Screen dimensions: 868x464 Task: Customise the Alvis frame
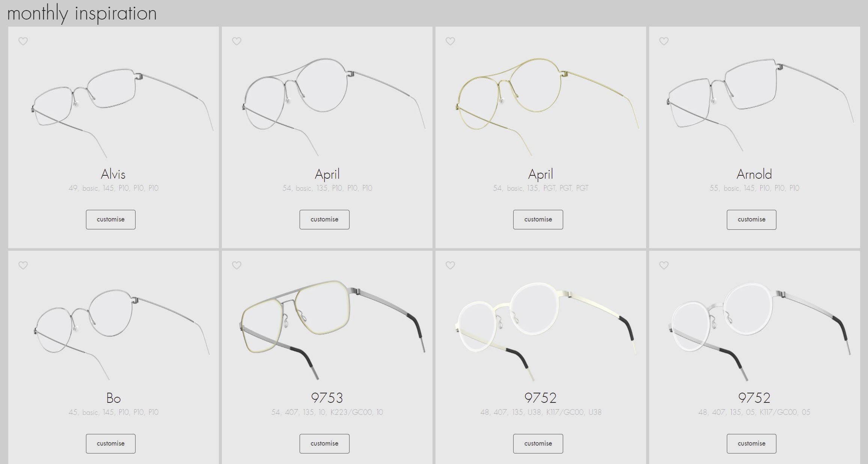[111, 220]
